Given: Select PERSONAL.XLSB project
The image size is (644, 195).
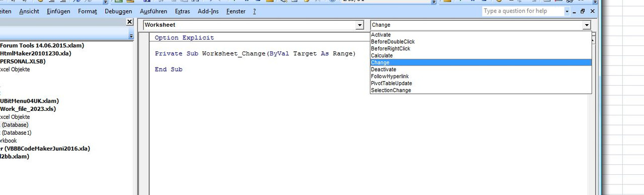Looking at the screenshot, I should click(x=23, y=61).
